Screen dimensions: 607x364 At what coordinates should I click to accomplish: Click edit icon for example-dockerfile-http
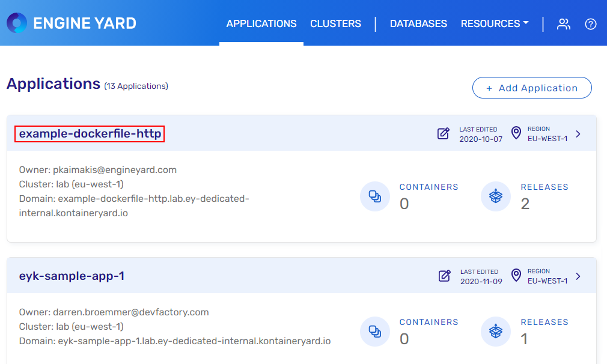pyautogui.click(x=444, y=133)
